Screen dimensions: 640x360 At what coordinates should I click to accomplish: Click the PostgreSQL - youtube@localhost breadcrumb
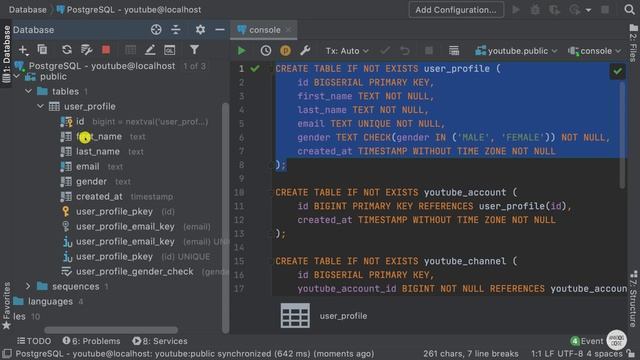click(129, 9)
